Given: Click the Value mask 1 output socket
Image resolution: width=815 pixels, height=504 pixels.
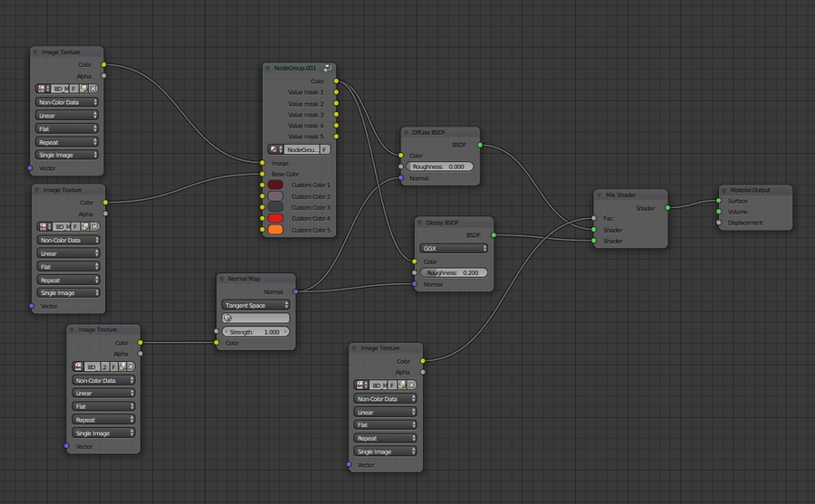Looking at the screenshot, I should coord(336,92).
